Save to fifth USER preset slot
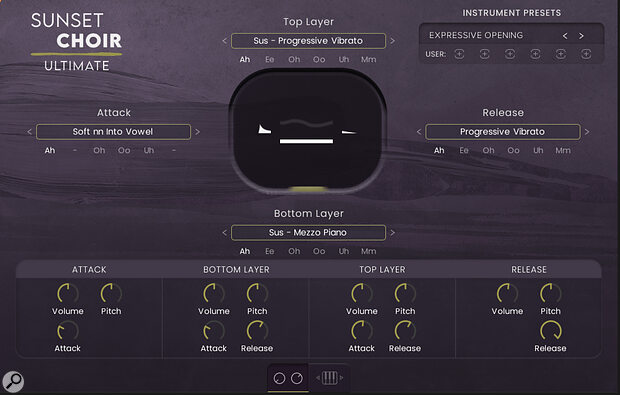Screen dimensions: 620x395 click(561, 54)
